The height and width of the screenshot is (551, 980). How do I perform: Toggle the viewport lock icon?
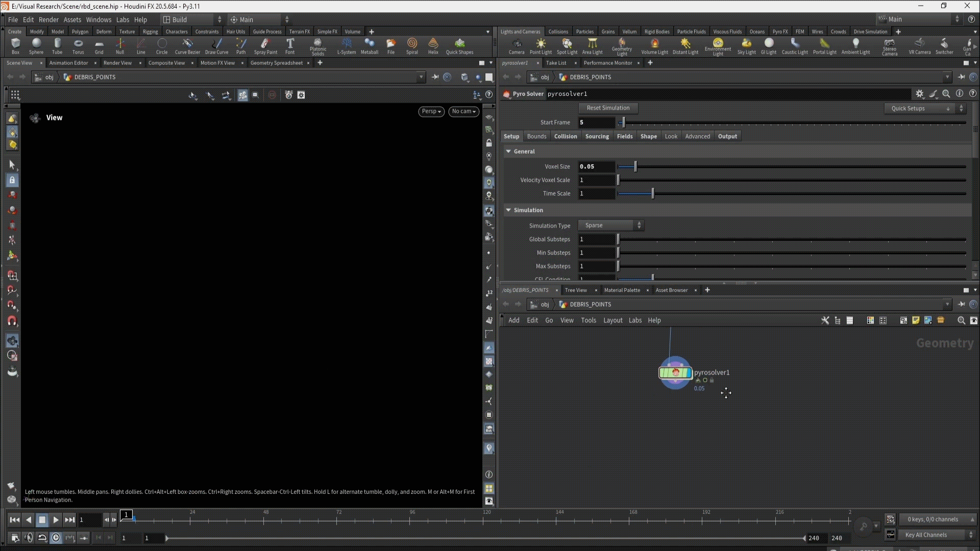click(x=489, y=143)
